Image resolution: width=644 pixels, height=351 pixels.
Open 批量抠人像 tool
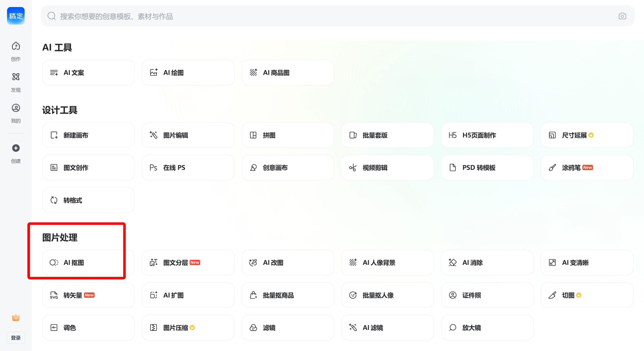click(x=388, y=295)
